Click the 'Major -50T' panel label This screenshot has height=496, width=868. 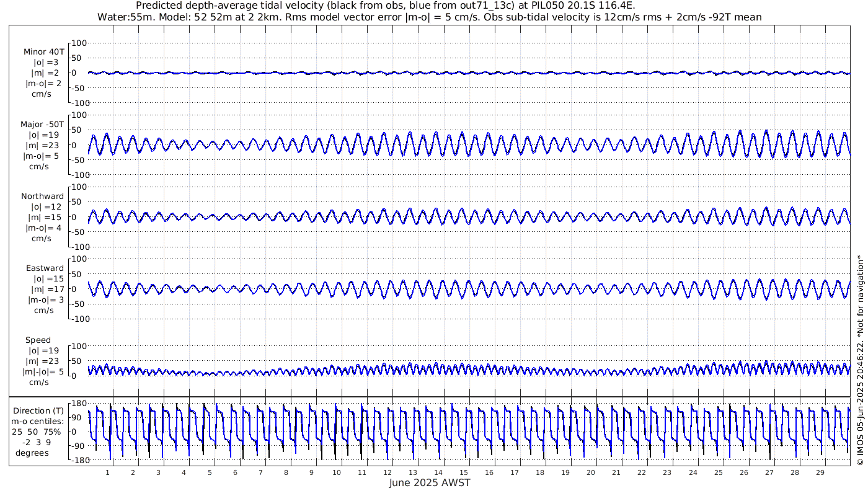click(42, 125)
